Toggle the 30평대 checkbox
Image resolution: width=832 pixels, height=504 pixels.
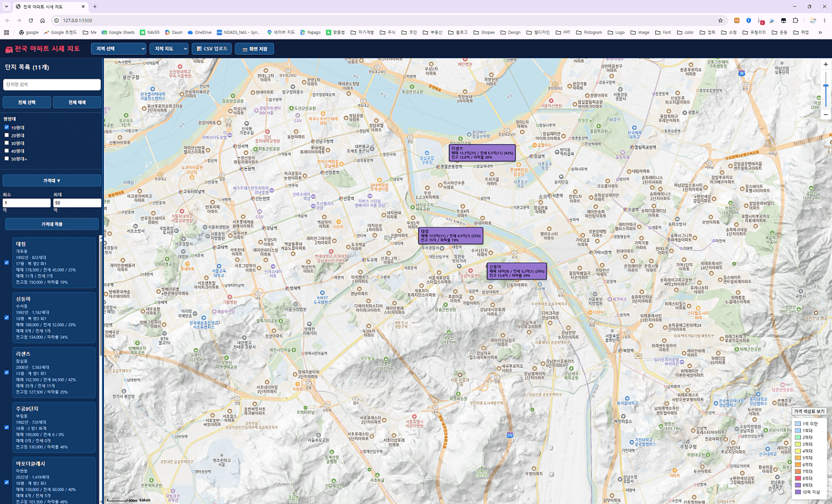coord(7,143)
